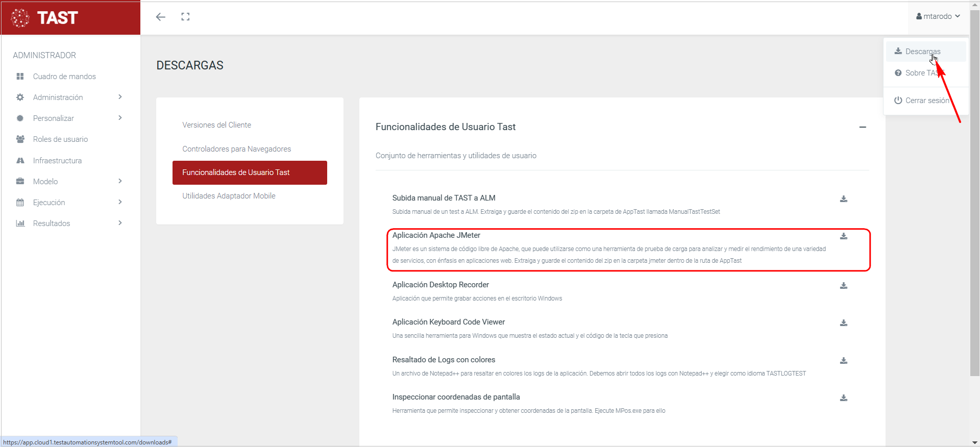Screen dimensions: 980x447
Task: Click the vertical page scrollbar
Action: (x=974, y=204)
